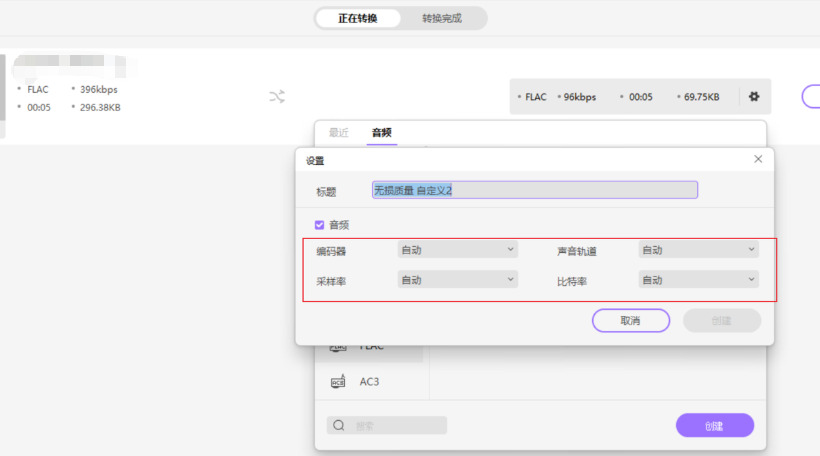Select the 音频 tab
Viewport: 820px width, 456px height.
(381, 132)
